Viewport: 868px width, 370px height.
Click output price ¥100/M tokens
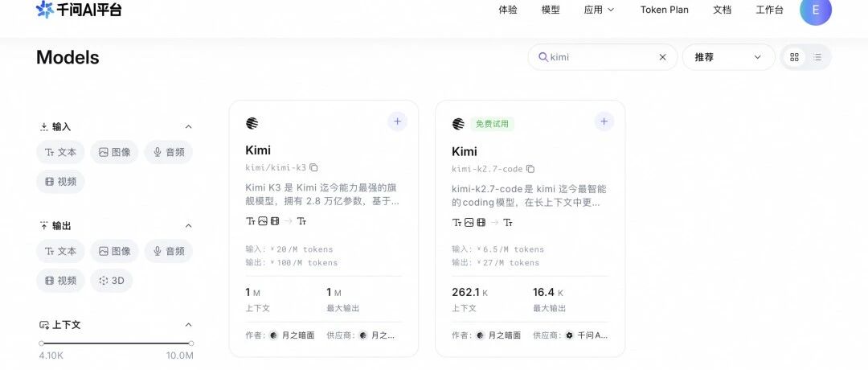tap(291, 262)
